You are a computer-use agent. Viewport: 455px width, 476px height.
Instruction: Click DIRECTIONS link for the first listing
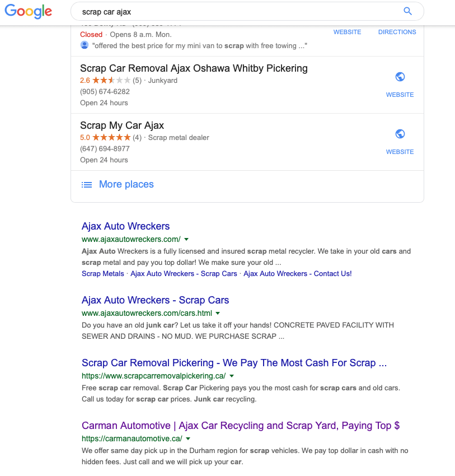[x=397, y=32]
